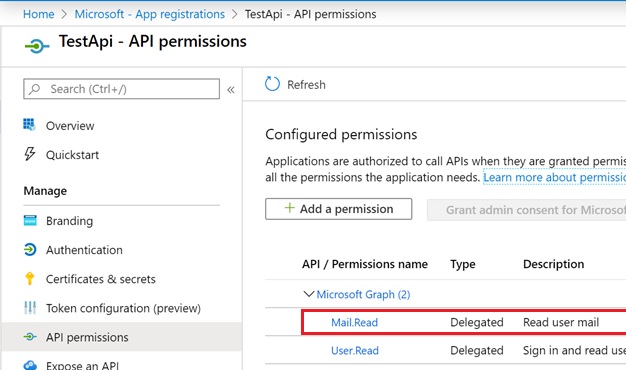Click the Refresh circular arrow icon

point(272,84)
